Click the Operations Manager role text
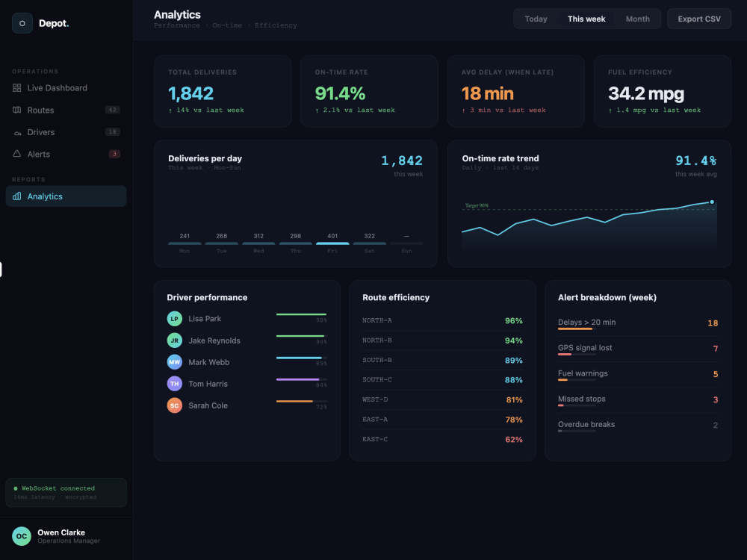This screenshot has width=747, height=560. pos(69,541)
